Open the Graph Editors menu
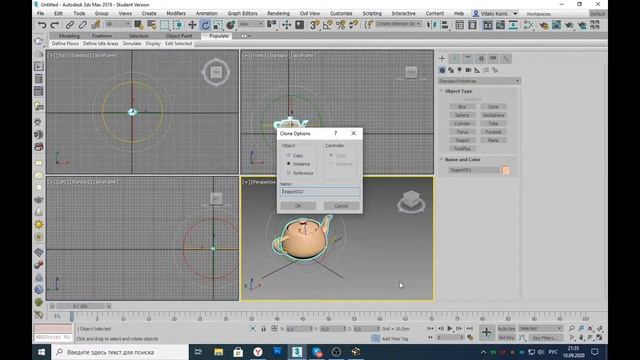Screen dimensions: 640x360 click(x=242, y=13)
